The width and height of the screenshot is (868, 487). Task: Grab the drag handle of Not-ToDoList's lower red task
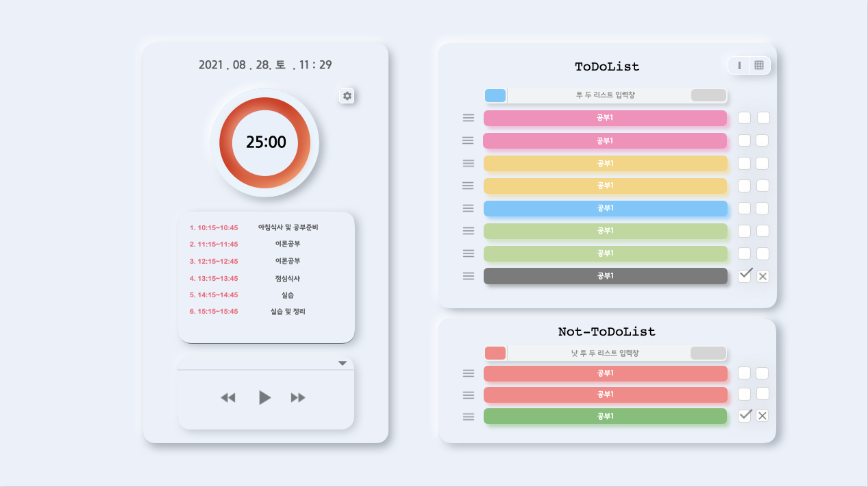click(469, 395)
